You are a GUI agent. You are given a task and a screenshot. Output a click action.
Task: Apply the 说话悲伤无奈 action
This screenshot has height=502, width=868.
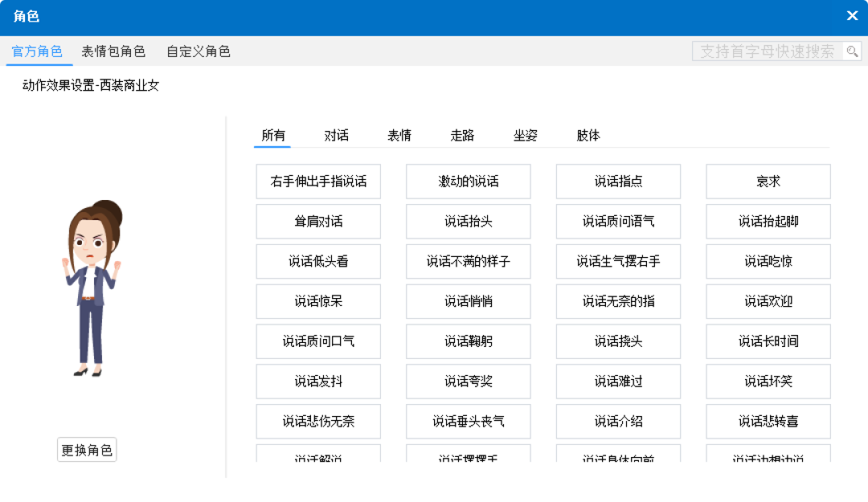(318, 422)
